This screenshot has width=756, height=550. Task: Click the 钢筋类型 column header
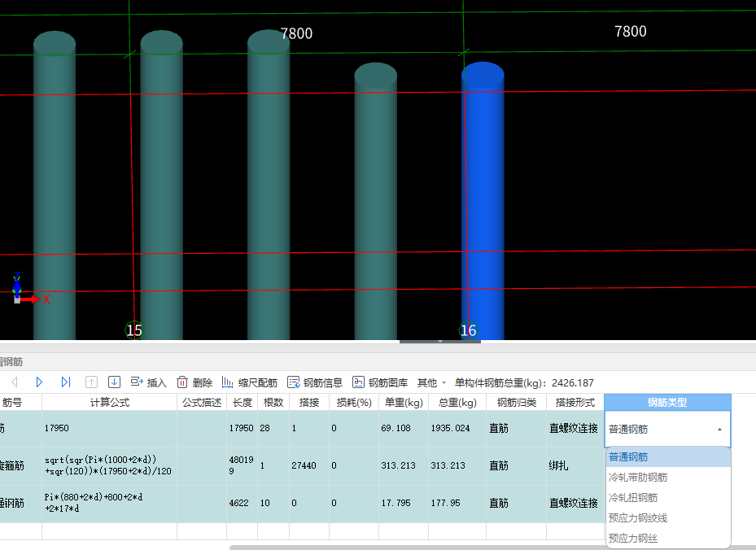[x=667, y=402]
